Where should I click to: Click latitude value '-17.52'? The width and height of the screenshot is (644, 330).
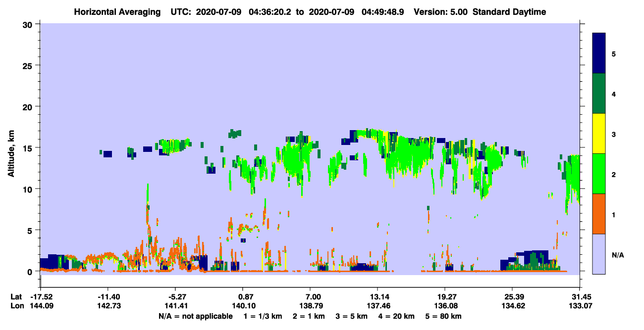[x=41, y=297]
